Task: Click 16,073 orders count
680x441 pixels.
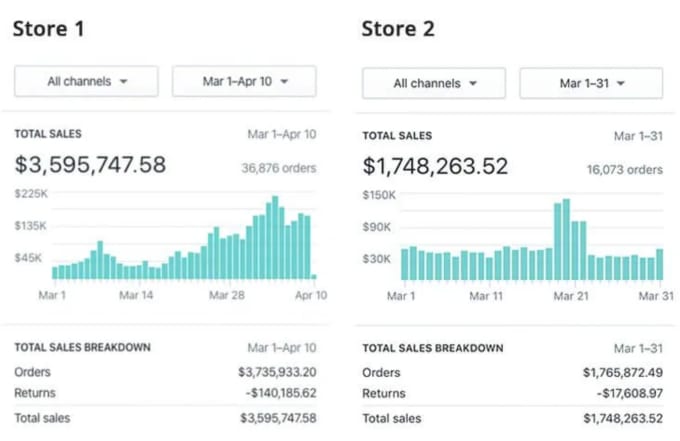Action: (625, 170)
